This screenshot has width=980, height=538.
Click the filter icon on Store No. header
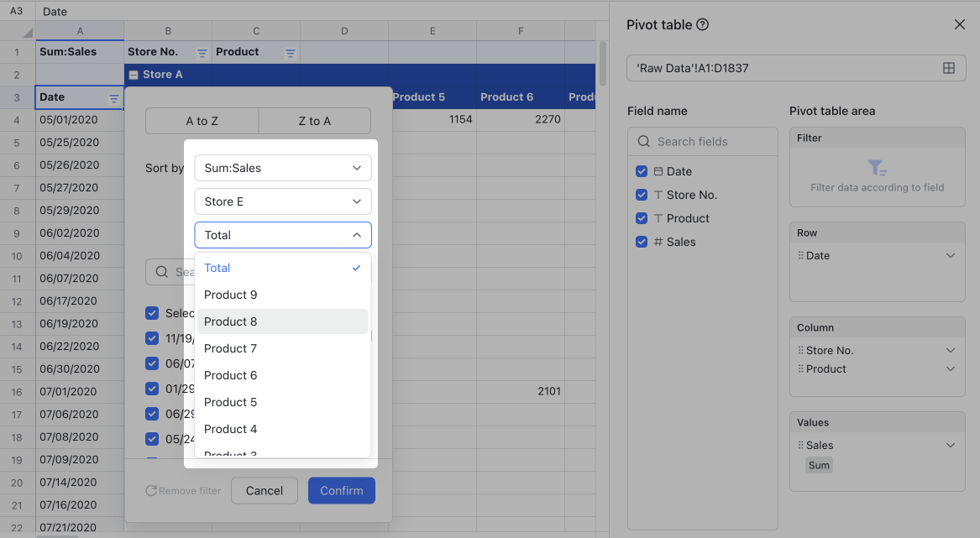202,51
